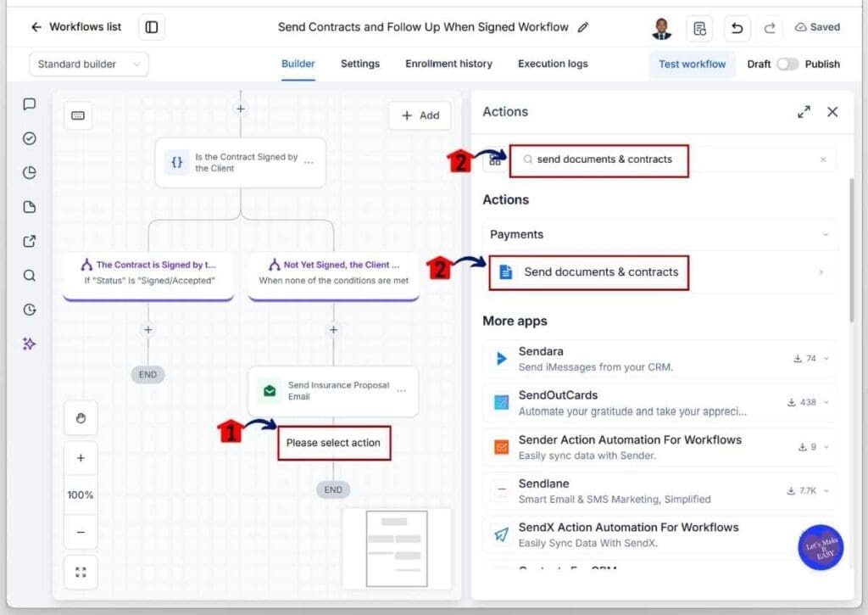Select the hand pan tool
The image size is (868, 615).
(81, 418)
